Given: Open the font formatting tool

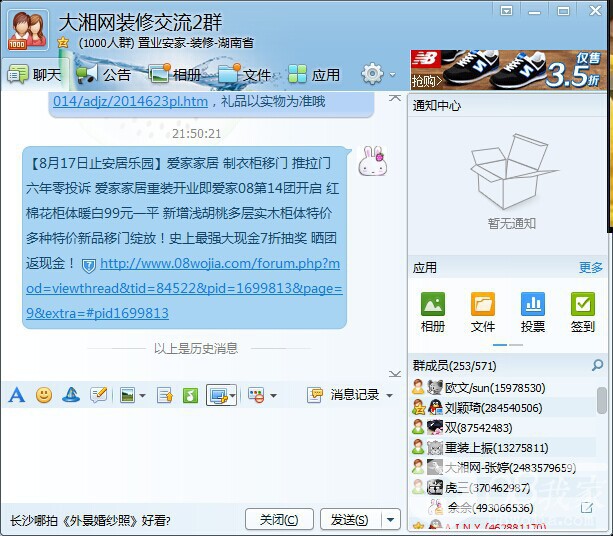Looking at the screenshot, I should point(16,395).
